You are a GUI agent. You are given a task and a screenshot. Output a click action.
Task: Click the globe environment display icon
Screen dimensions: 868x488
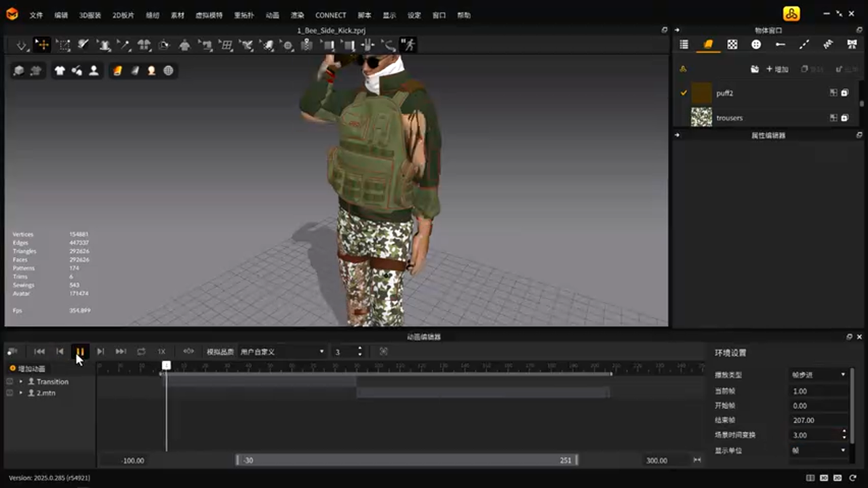tap(168, 70)
